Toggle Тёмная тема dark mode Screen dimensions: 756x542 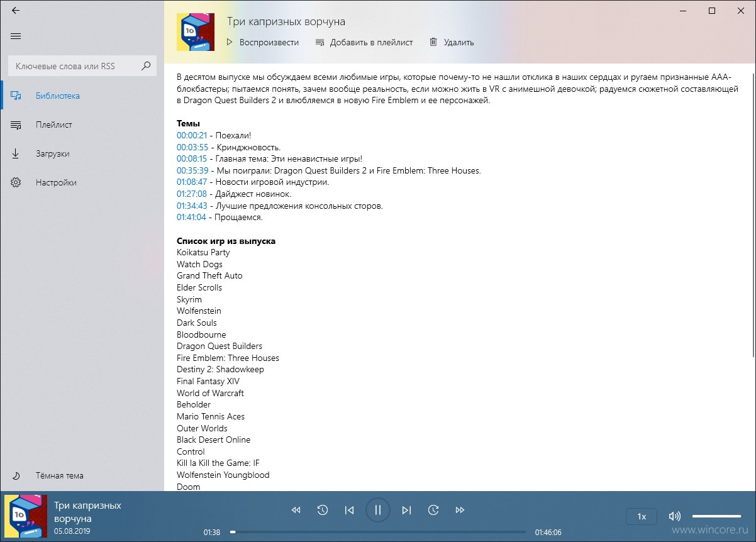click(82, 476)
